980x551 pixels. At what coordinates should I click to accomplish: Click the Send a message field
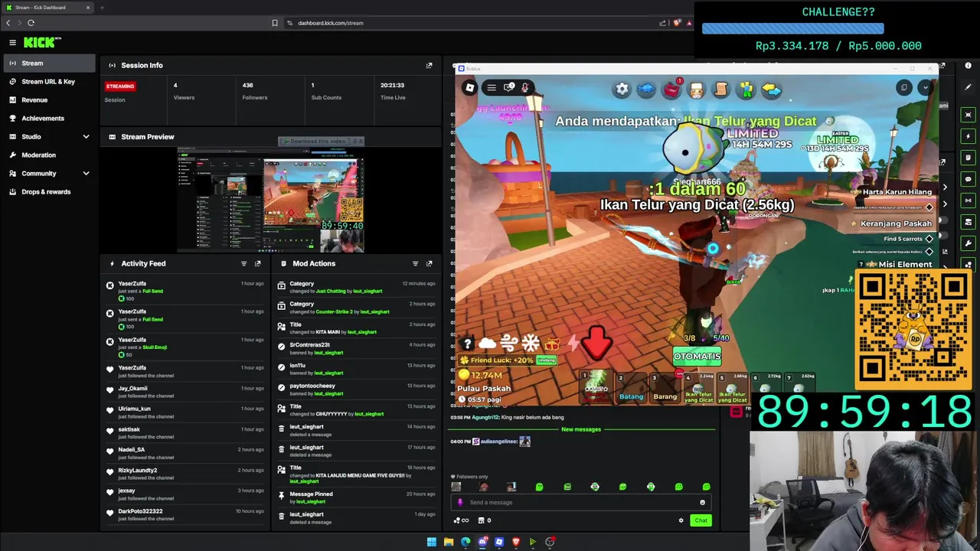[x=580, y=503]
